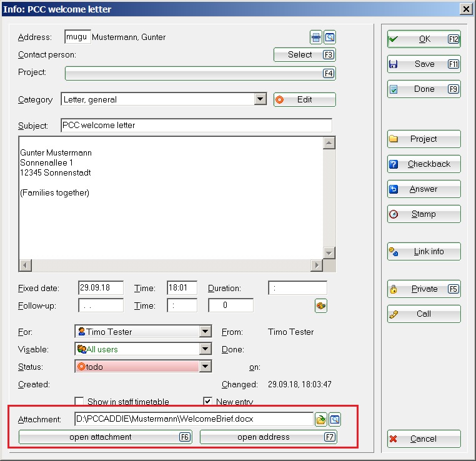Viewport: 476px width, 461px height.
Task: Click the Subject field containing PCC welcome letter
Action: click(x=196, y=126)
